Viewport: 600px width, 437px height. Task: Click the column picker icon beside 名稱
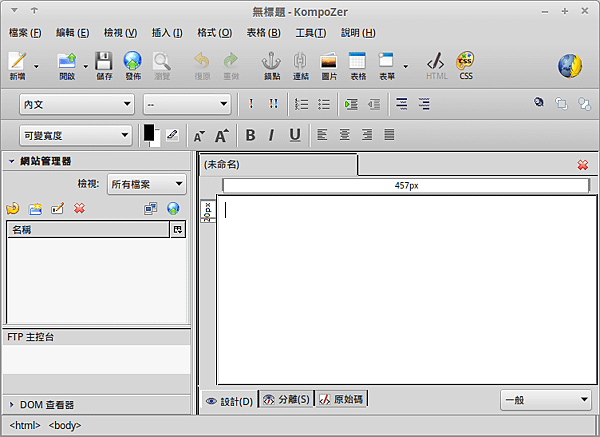[x=178, y=230]
